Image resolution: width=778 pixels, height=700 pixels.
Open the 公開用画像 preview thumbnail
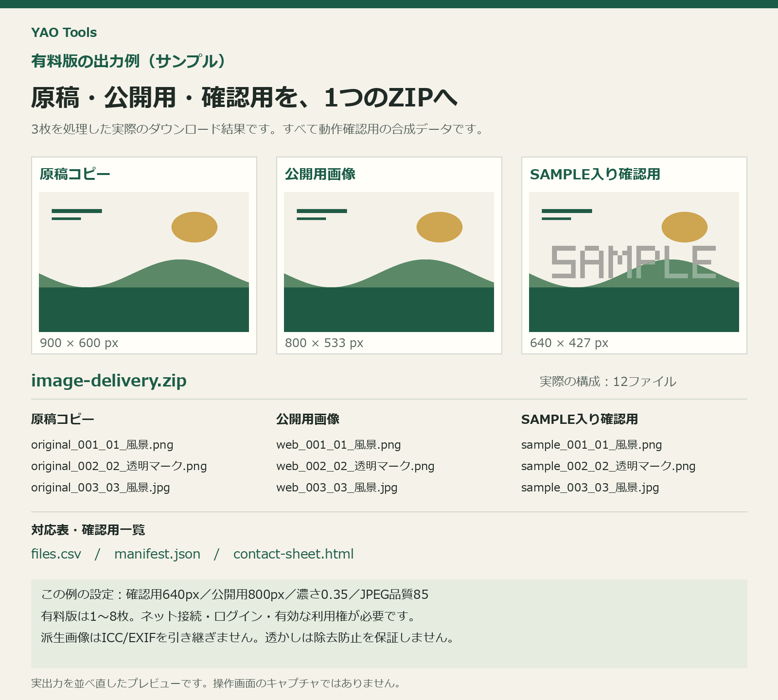(x=389, y=262)
